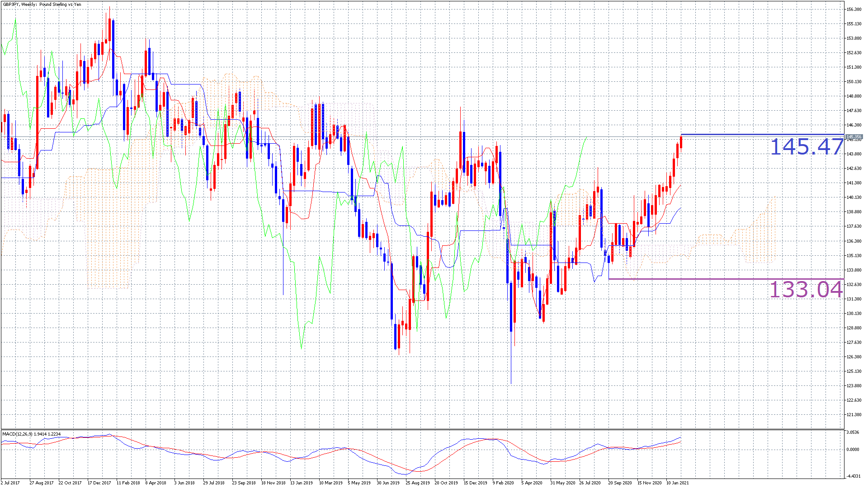Click the 10 Jan 2021 date label

point(677,483)
